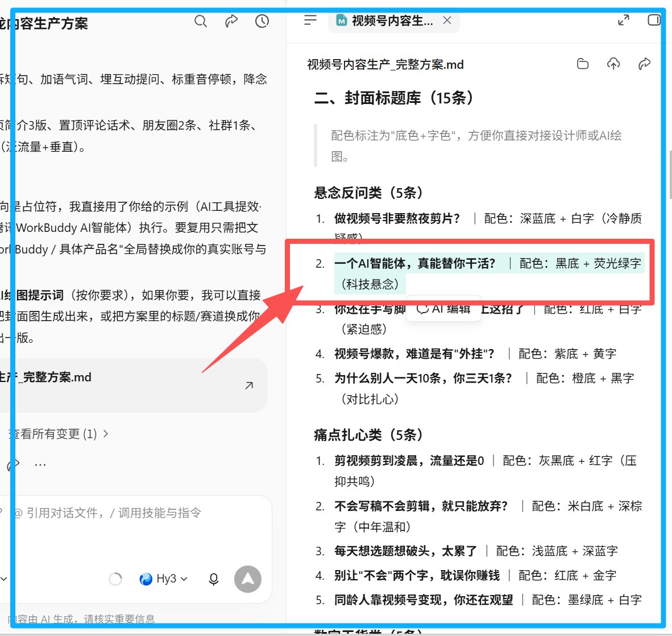This screenshot has height=636, width=672.
Task: Select title 为什么别人一天10条，你三天1条？
Action: click(423, 379)
